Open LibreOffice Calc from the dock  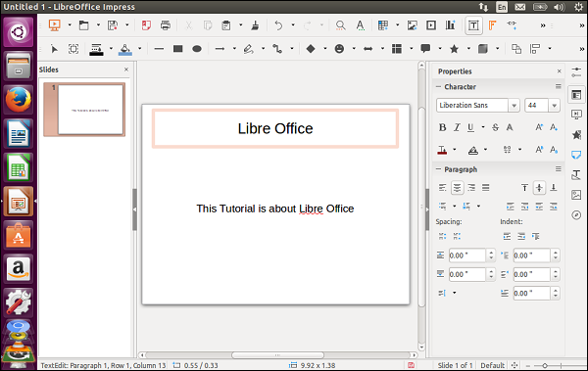pos(19,167)
